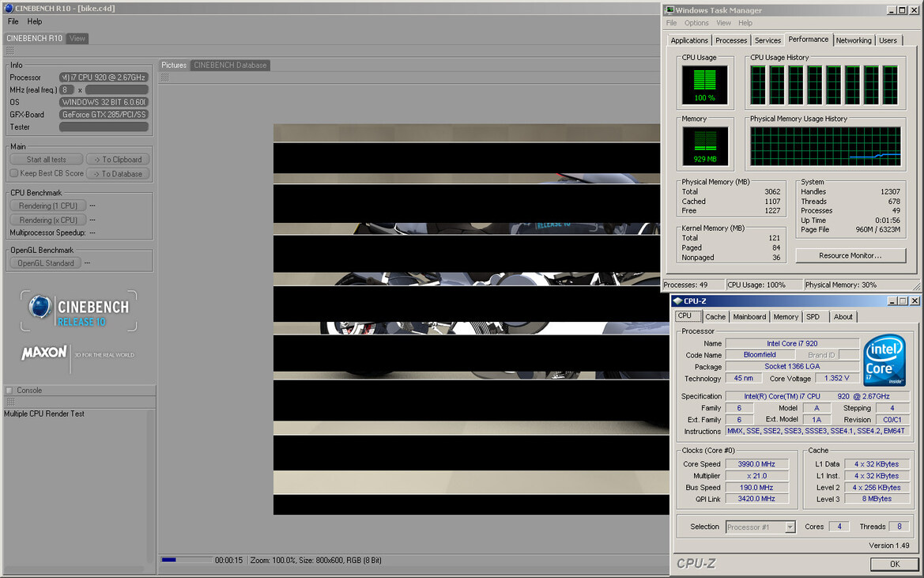Screen dimensions: 924x578
Task: Click the Up Time value 0:01:56
Action: tap(887, 221)
